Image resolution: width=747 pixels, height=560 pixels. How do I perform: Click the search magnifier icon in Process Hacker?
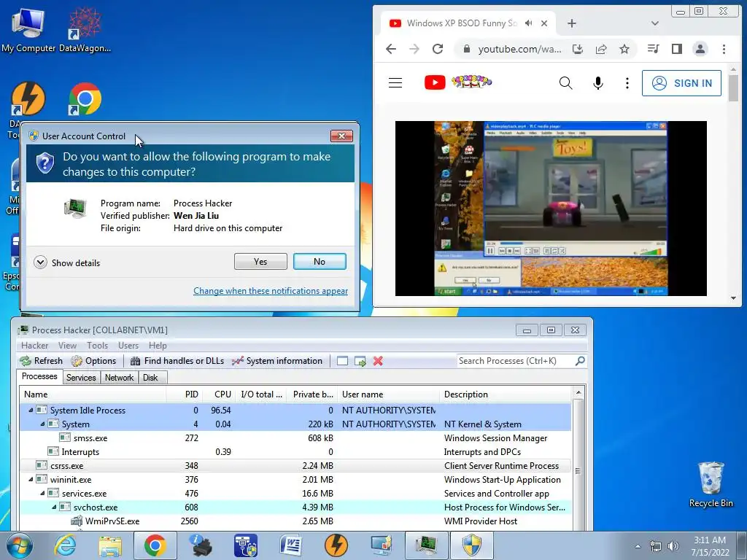coord(580,361)
